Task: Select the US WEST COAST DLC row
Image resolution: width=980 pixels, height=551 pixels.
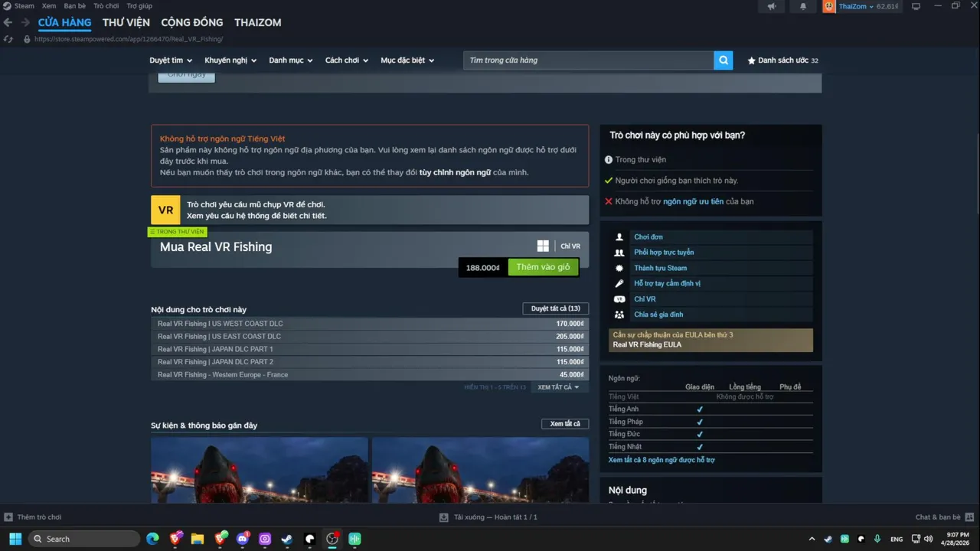Action: 370,324
